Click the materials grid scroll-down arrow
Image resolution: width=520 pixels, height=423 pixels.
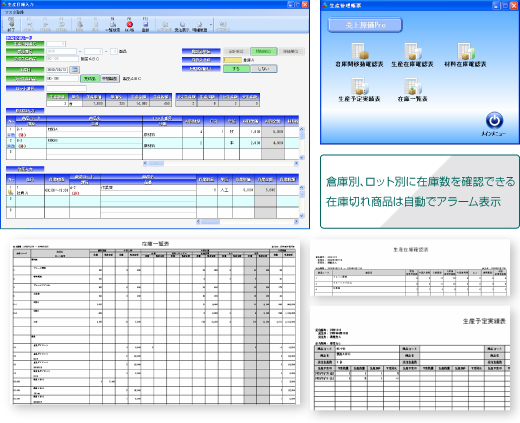point(302,158)
